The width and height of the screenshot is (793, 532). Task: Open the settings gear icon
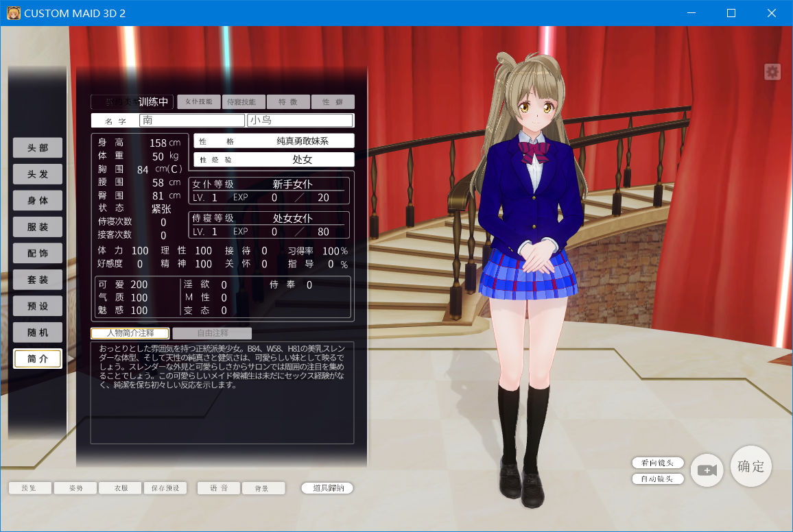click(x=772, y=72)
